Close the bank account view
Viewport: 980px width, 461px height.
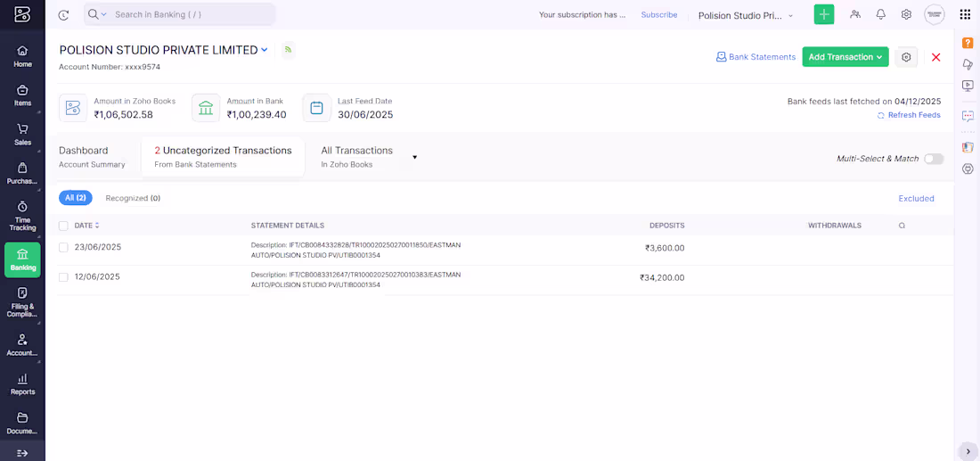(x=936, y=57)
